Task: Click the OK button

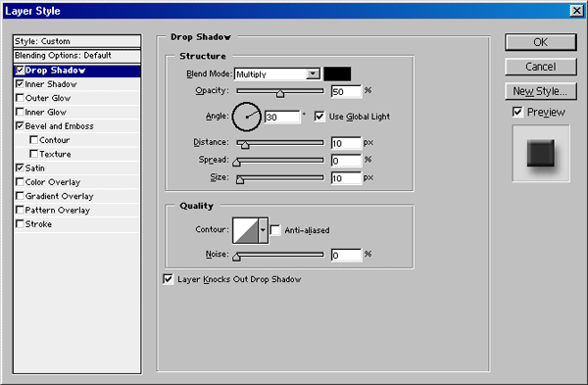Action: (540, 42)
